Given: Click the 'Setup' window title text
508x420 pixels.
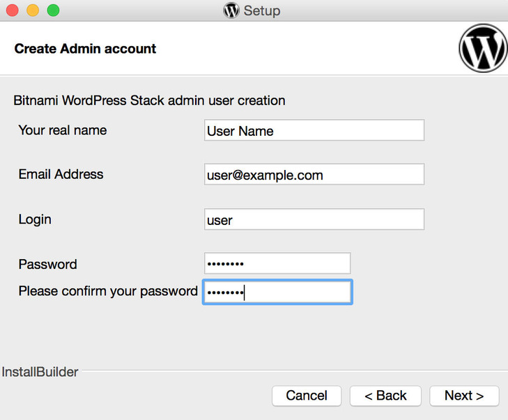Looking at the screenshot, I should [262, 10].
